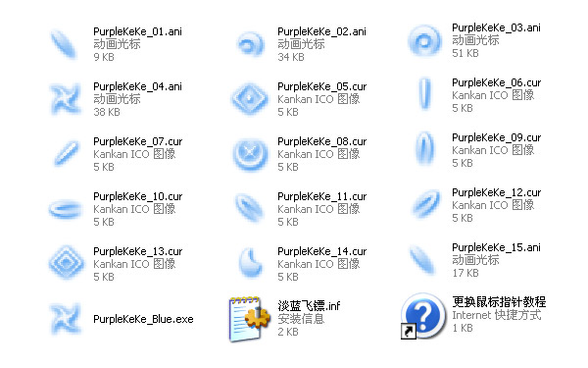The image size is (588, 368).
Task: Select the PurpleKeKe_10.cur file name
Action: [x=137, y=196]
